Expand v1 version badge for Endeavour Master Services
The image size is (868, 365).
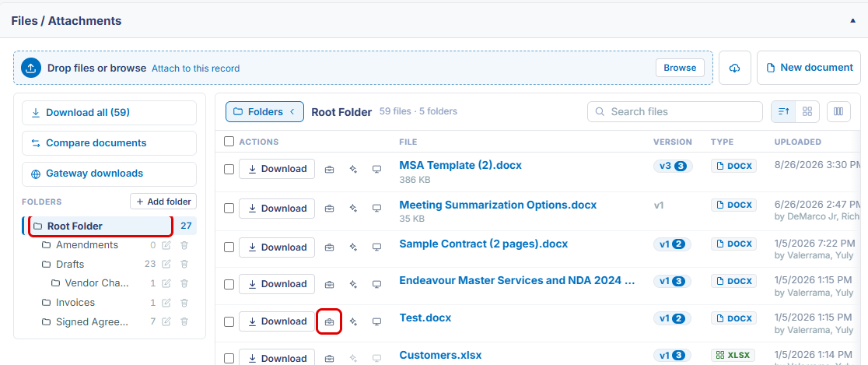(x=672, y=282)
